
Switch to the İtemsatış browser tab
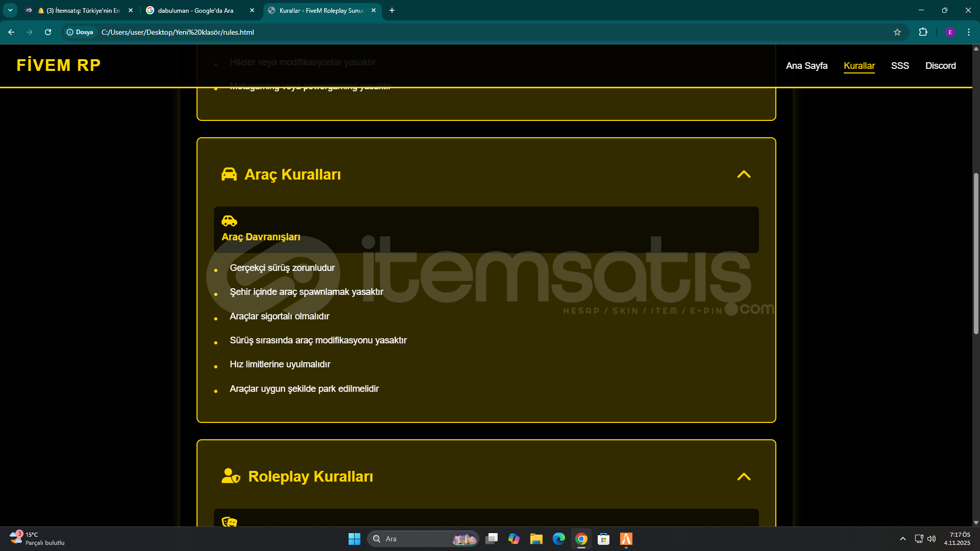coord(82,10)
